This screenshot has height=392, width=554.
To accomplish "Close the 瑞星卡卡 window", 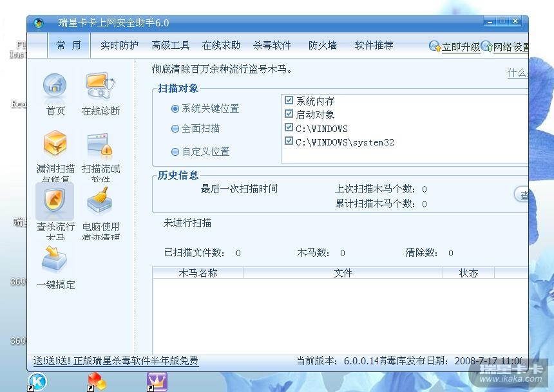I will tap(515, 21).
